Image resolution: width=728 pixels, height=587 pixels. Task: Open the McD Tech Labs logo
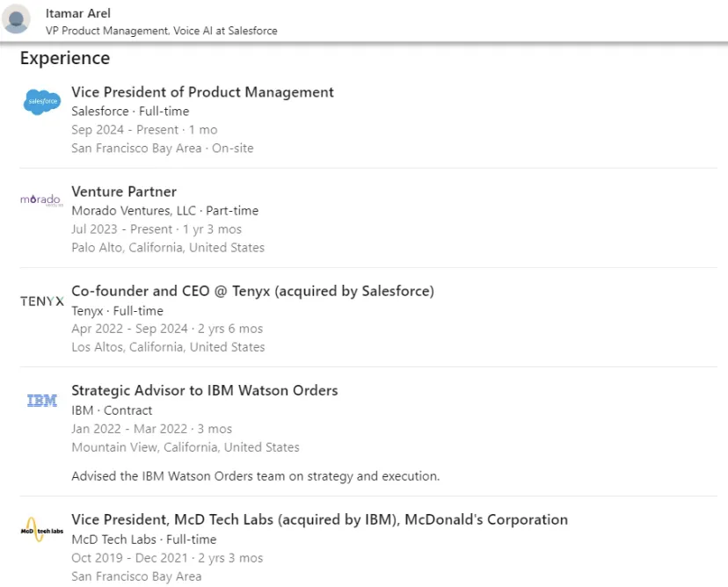coord(42,530)
